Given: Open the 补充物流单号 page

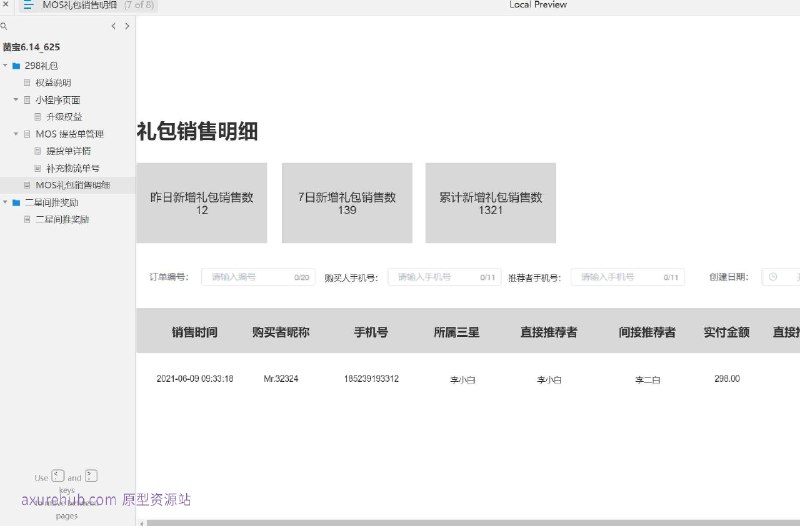Looking at the screenshot, I should click(x=72, y=168).
